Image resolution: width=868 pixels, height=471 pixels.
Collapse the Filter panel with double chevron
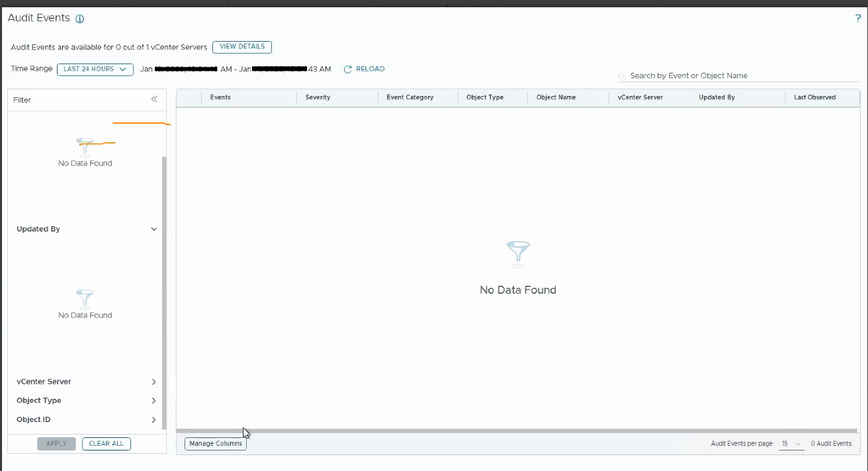point(154,99)
